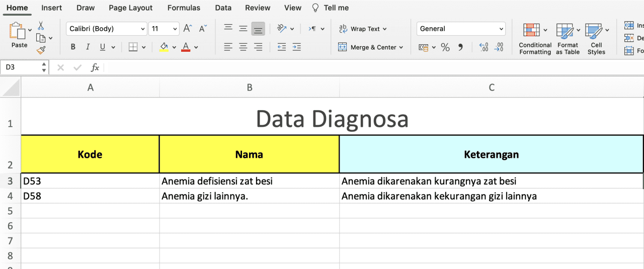The image size is (644, 269).
Task: Click the Format Painter brush icon
Action: pyautogui.click(x=41, y=50)
